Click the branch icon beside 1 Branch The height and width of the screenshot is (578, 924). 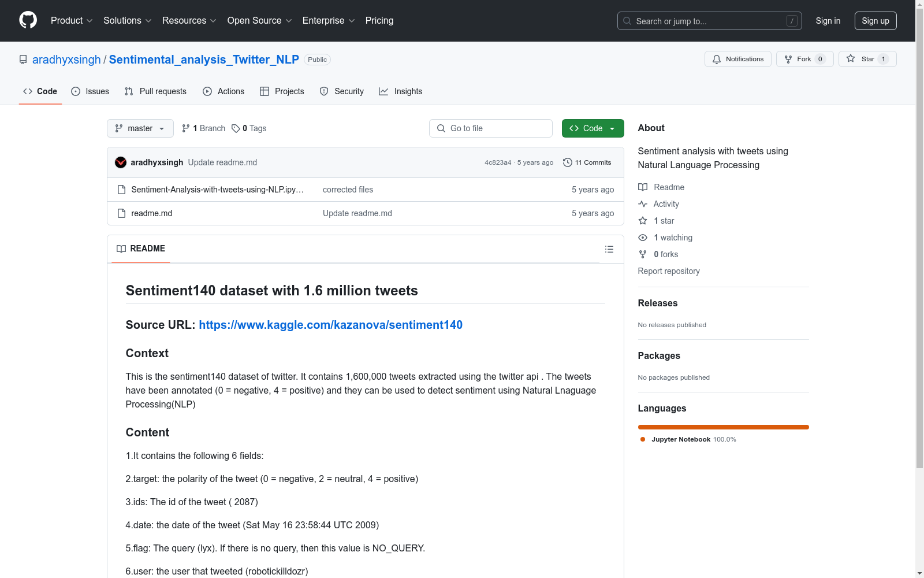[x=186, y=128]
